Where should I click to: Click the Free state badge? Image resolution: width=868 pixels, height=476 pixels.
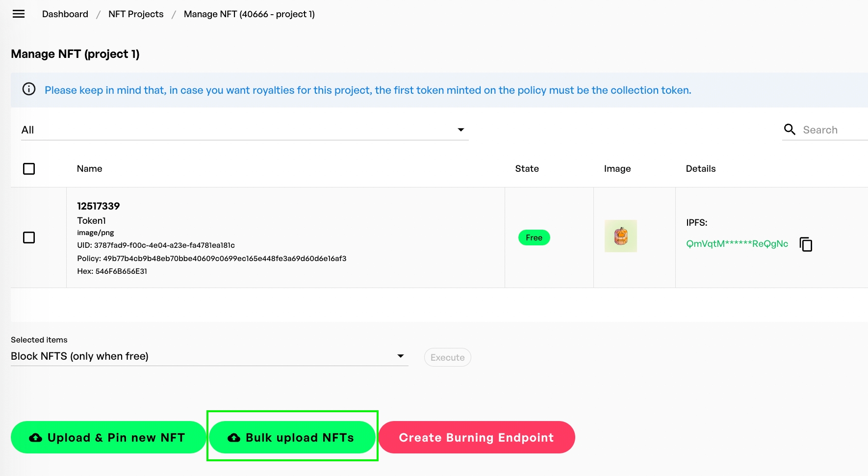coord(534,238)
